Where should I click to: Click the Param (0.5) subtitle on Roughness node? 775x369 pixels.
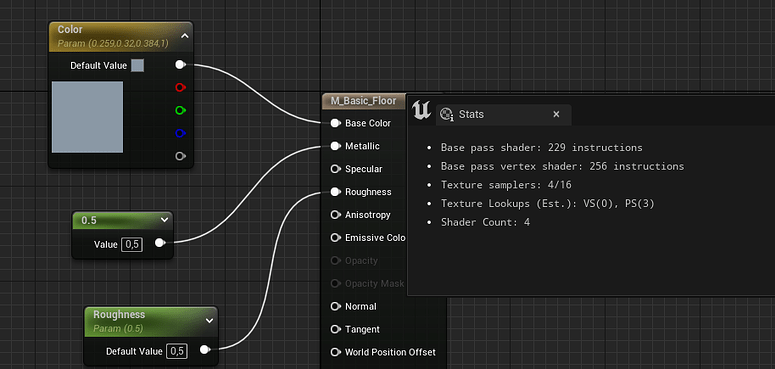118,328
